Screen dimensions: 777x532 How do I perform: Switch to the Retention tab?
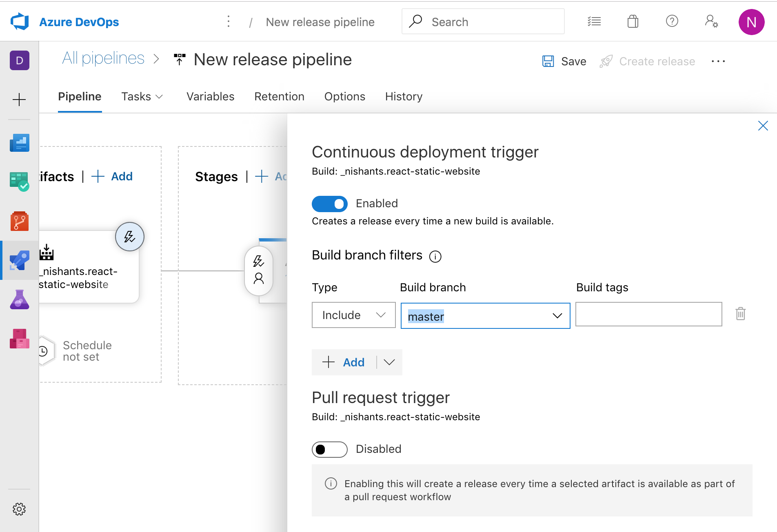[279, 97]
